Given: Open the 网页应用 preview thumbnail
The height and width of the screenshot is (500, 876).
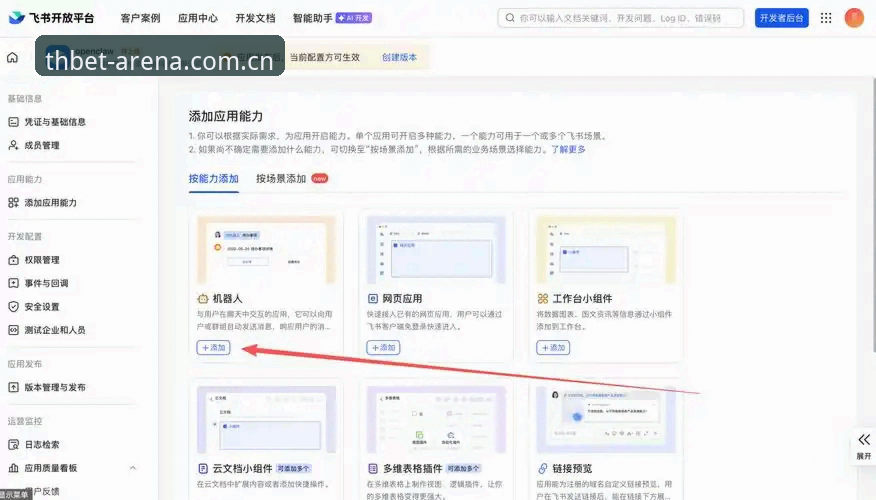Looking at the screenshot, I should click(436, 250).
